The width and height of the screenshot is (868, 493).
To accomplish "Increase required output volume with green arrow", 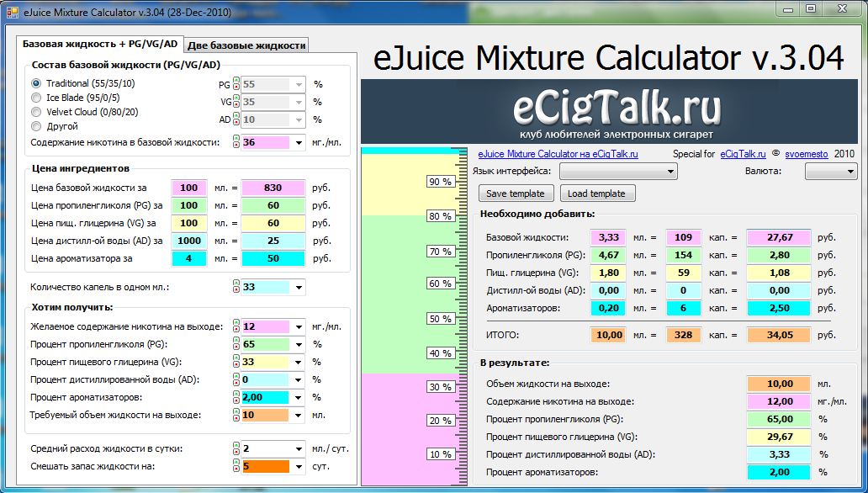I will (x=236, y=412).
